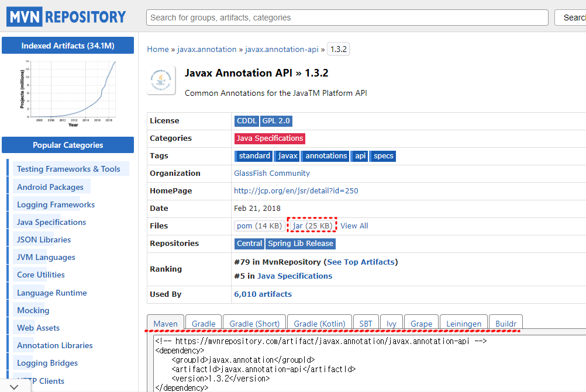Open javax.annotation group breadcrumb
Viewport: 586px width, 392px height.
pyautogui.click(x=206, y=49)
